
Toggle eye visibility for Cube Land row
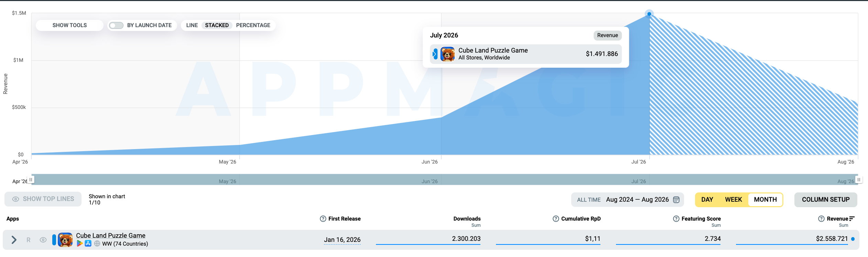pos(43,240)
